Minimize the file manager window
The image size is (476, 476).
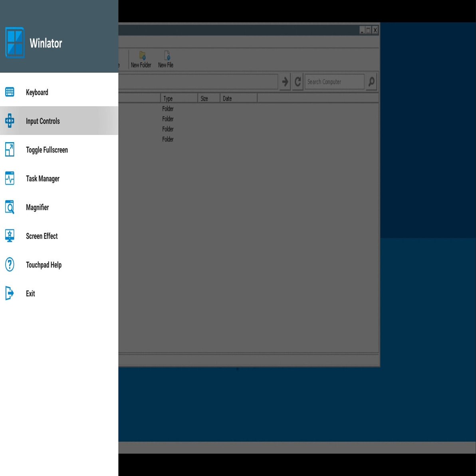tap(362, 30)
